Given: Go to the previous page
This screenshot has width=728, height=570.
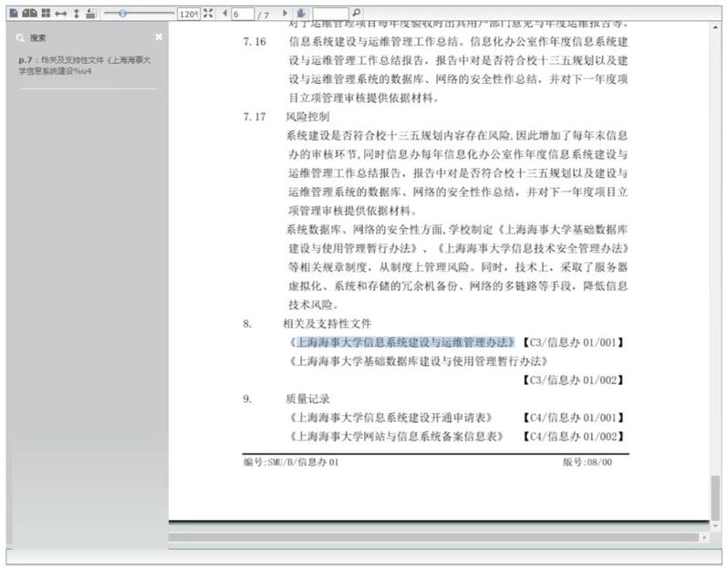Looking at the screenshot, I should 224,14.
